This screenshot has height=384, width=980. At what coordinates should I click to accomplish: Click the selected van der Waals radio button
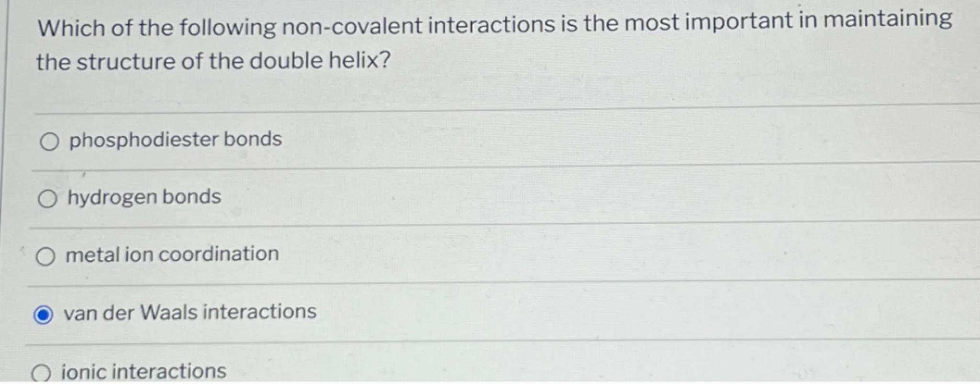pyautogui.click(x=43, y=315)
